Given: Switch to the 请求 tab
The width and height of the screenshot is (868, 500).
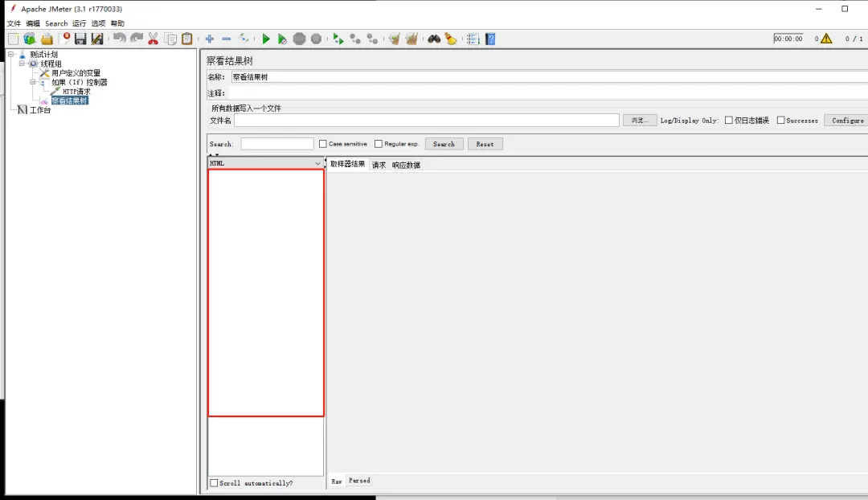Looking at the screenshot, I should 379,165.
